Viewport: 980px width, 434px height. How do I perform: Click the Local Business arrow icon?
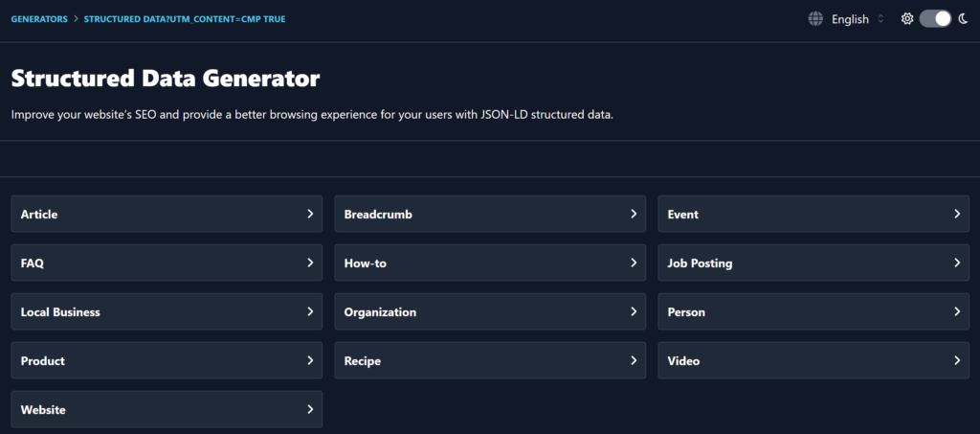(x=310, y=311)
